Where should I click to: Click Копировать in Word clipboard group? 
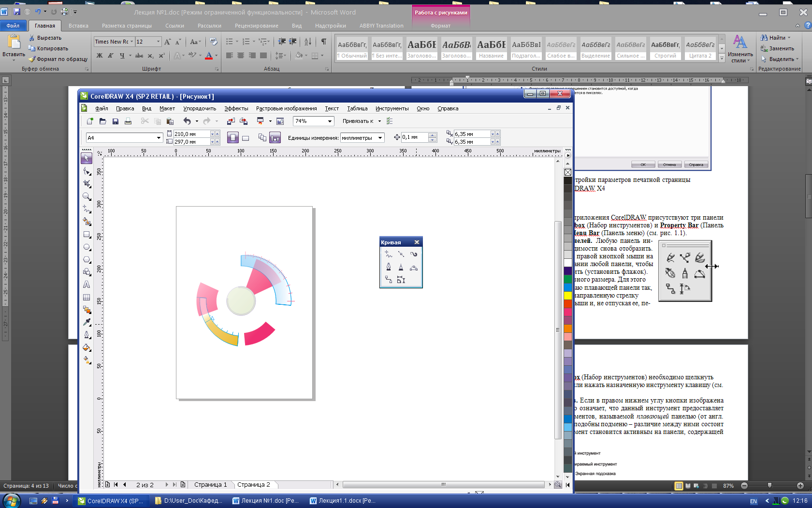pyautogui.click(x=48, y=48)
